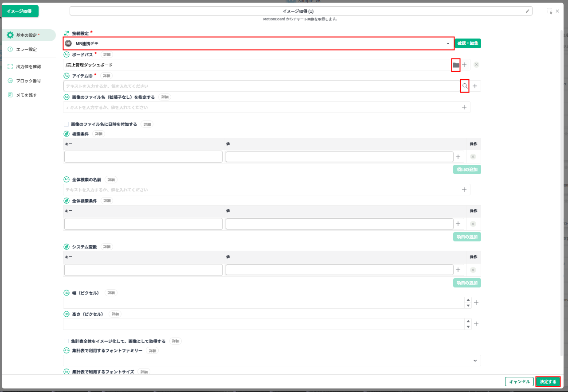Click the 確認・編集 button next to connection
This screenshot has width=568, height=392.
click(468, 43)
